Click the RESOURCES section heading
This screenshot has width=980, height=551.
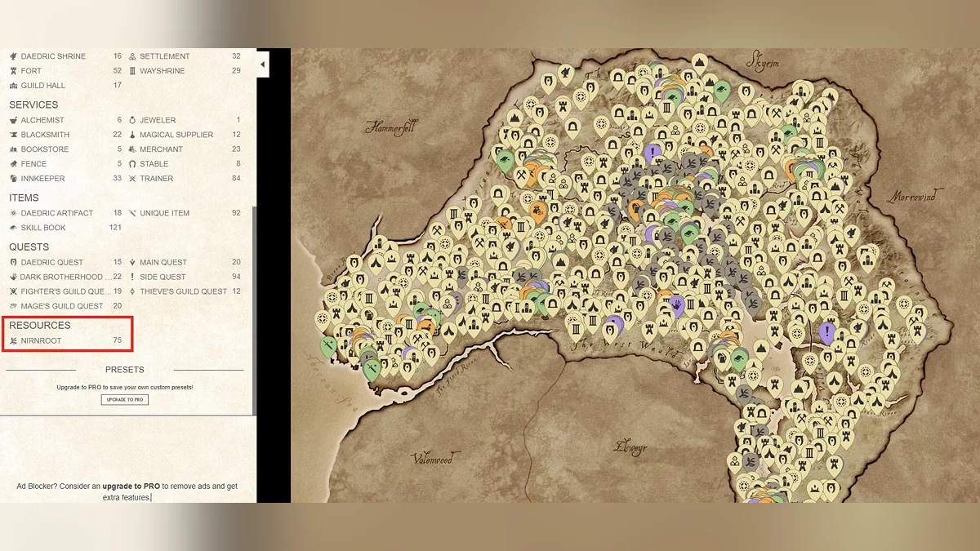click(39, 325)
